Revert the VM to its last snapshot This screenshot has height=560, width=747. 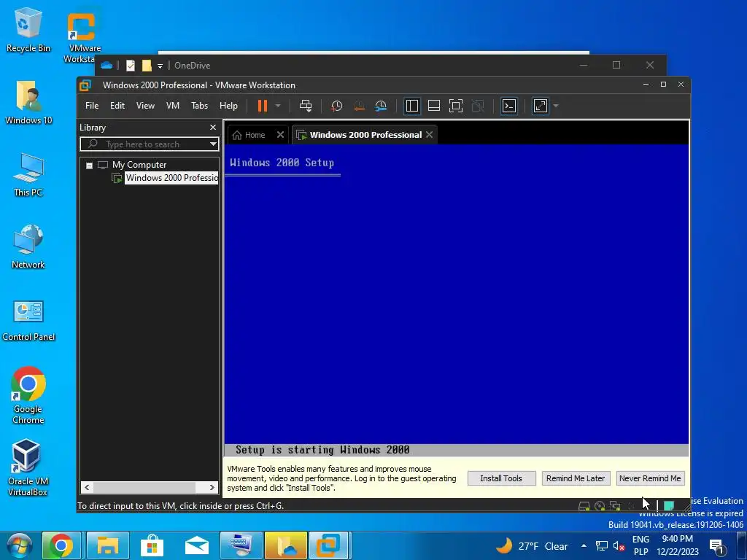point(359,106)
